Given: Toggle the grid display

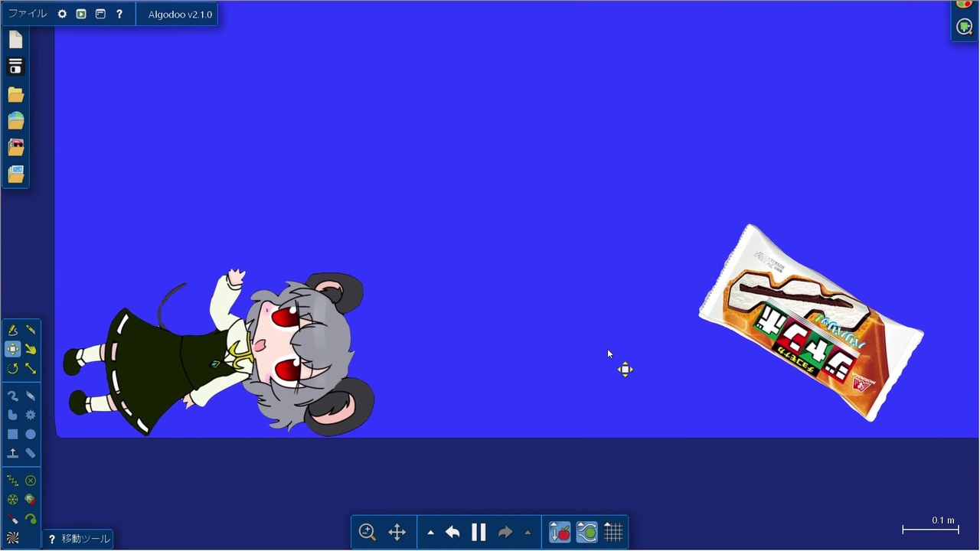Looking at the screenshot, I should pos(613,532).
